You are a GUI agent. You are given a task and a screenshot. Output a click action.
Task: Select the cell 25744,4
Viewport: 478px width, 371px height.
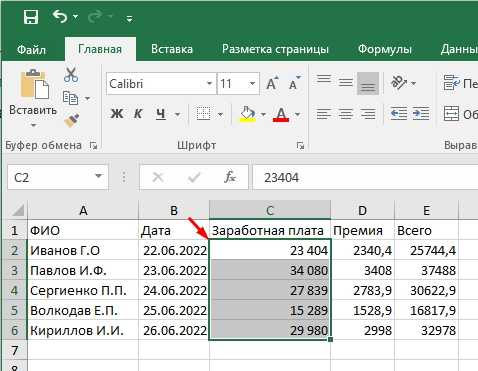[427, 250]
